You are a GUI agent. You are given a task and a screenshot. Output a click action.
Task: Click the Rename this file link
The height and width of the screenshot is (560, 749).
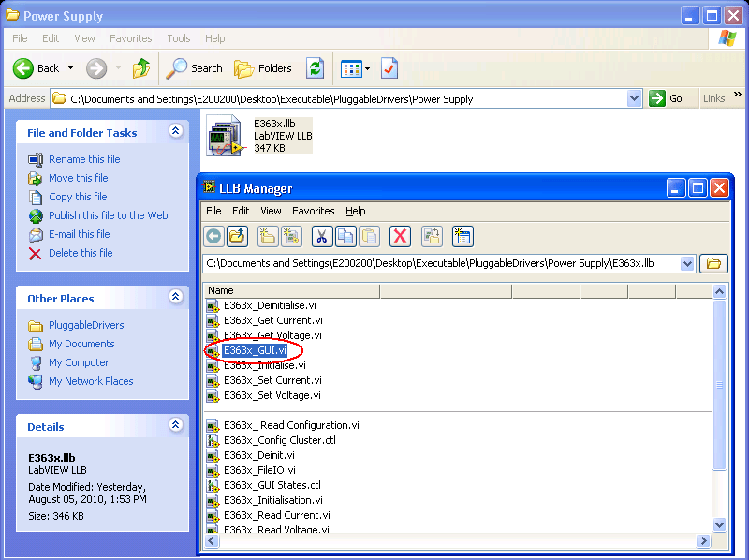point(84,159)
